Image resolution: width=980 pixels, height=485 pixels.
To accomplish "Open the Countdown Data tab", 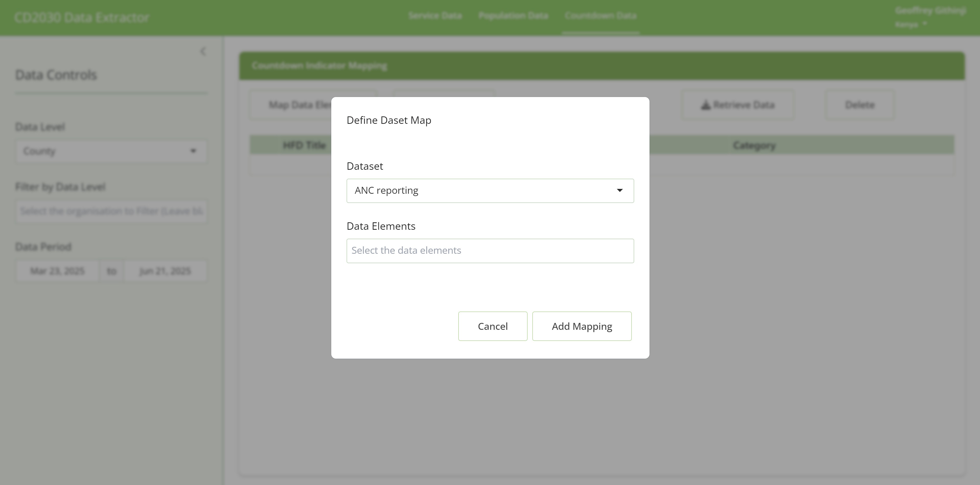I will pos(600,16).
